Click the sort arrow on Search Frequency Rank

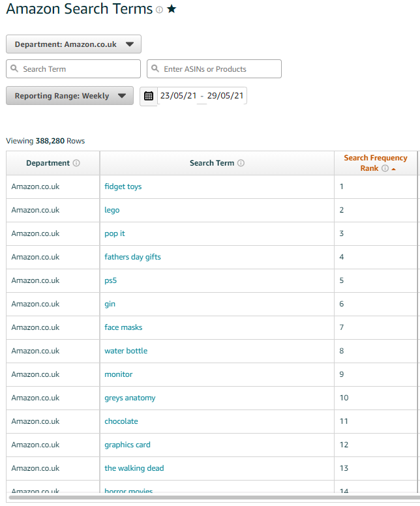point(393,169)
